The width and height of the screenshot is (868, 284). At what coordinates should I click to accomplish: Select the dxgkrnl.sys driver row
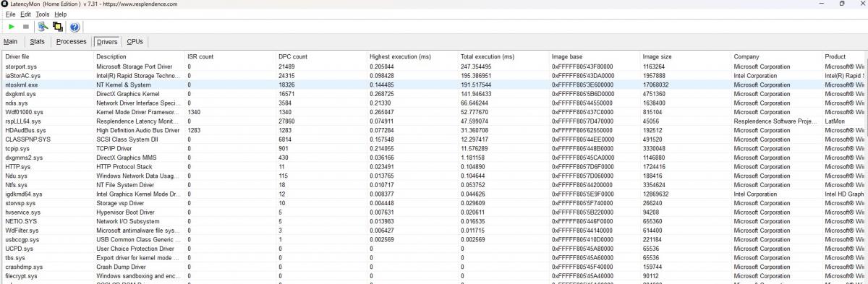click(434, 94)
